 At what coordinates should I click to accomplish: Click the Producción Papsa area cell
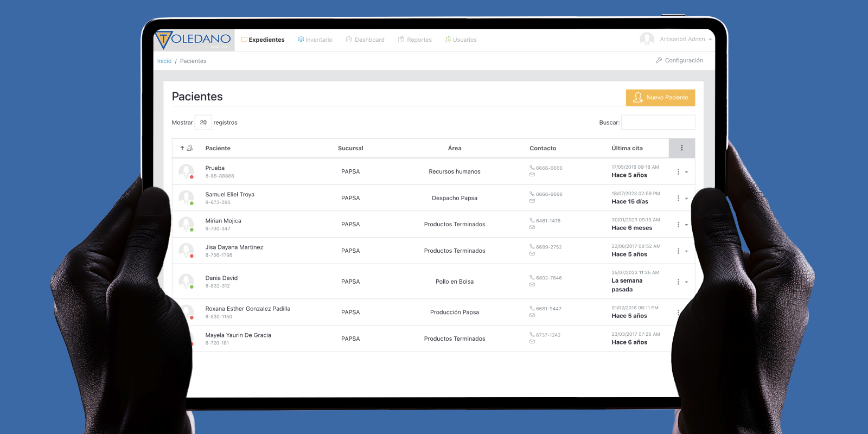455,312
